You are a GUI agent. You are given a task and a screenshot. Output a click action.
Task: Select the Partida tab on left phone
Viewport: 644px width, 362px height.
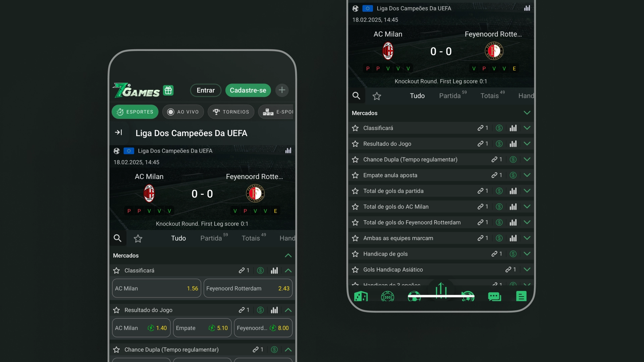click(214, 238)
